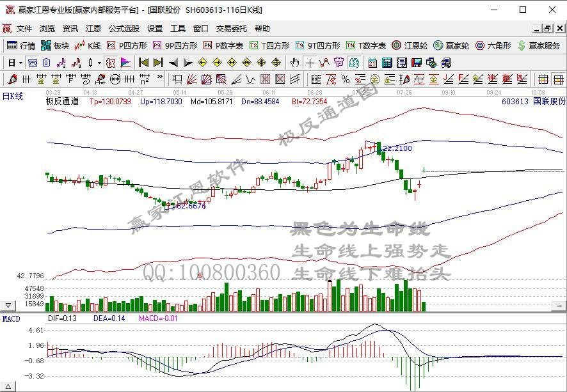Screen dimensions: 567x392
Task: Click the Tp=130.0799 value
Action: pyautogui.click(x=110, y=102)
